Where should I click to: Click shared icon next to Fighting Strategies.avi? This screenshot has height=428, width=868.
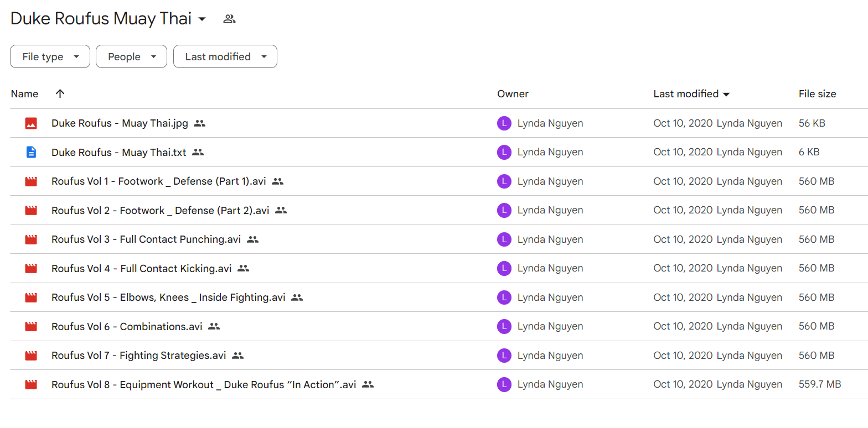[238, 356]
